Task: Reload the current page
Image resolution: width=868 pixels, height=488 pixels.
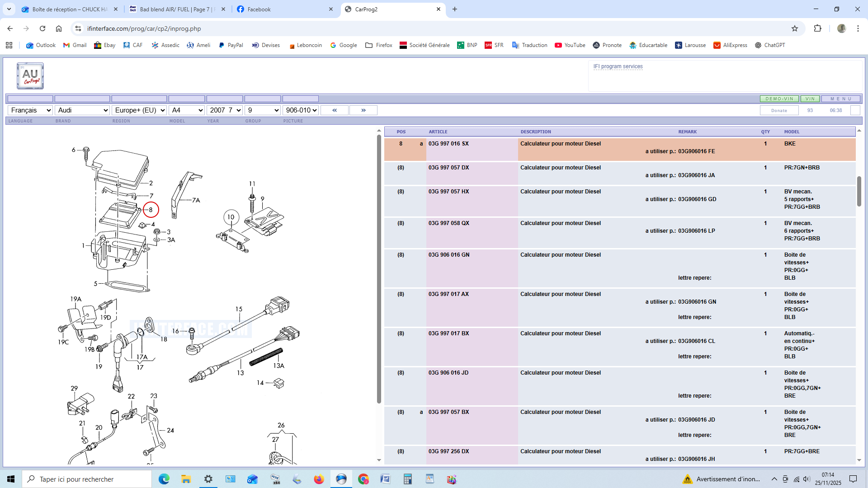Action: pos(42,28)
